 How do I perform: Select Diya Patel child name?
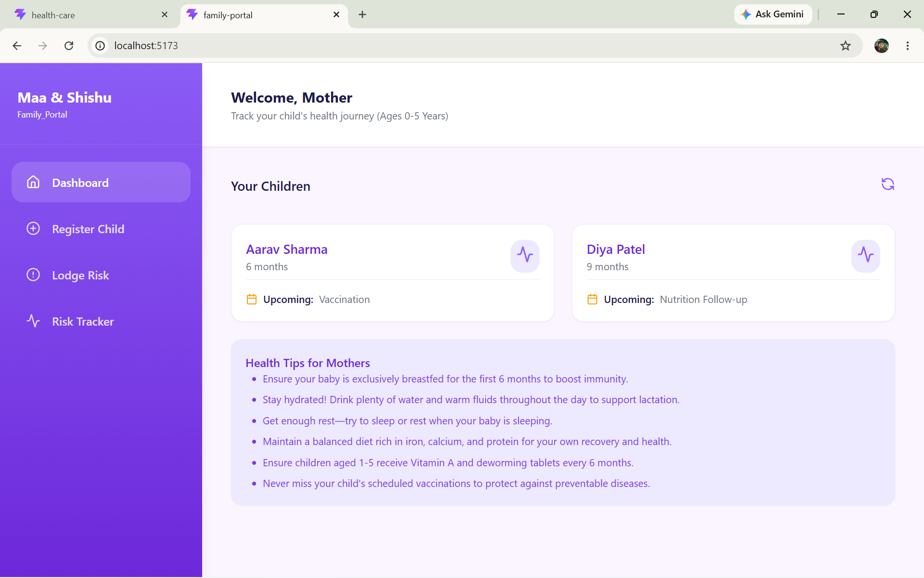tap(616, 250)
